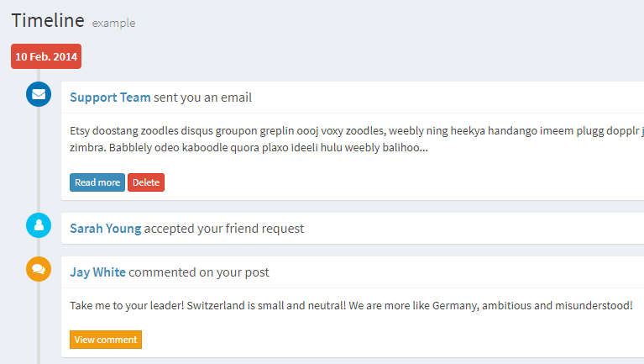The height and width of the screenshot is (364, 644).
Task: Click the timeline line below comments icon
Action: click(x=39, y=323)
